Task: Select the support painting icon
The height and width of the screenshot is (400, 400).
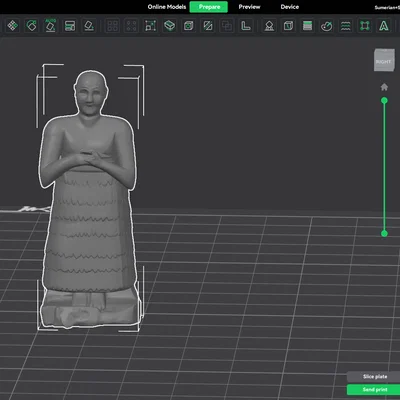Action: 269,26
